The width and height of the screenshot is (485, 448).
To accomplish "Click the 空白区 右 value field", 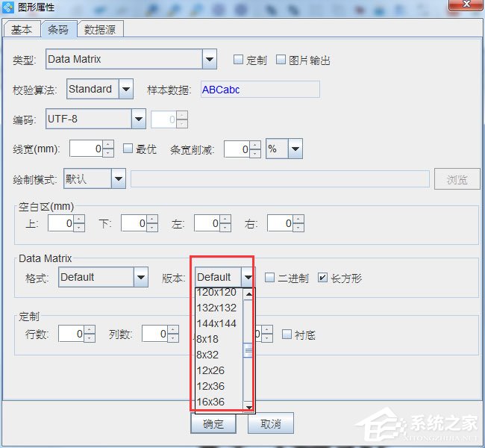I will [x=281, y=223].
